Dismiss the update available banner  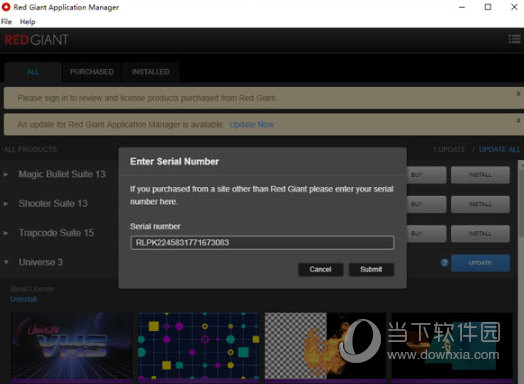coord(518,120)
